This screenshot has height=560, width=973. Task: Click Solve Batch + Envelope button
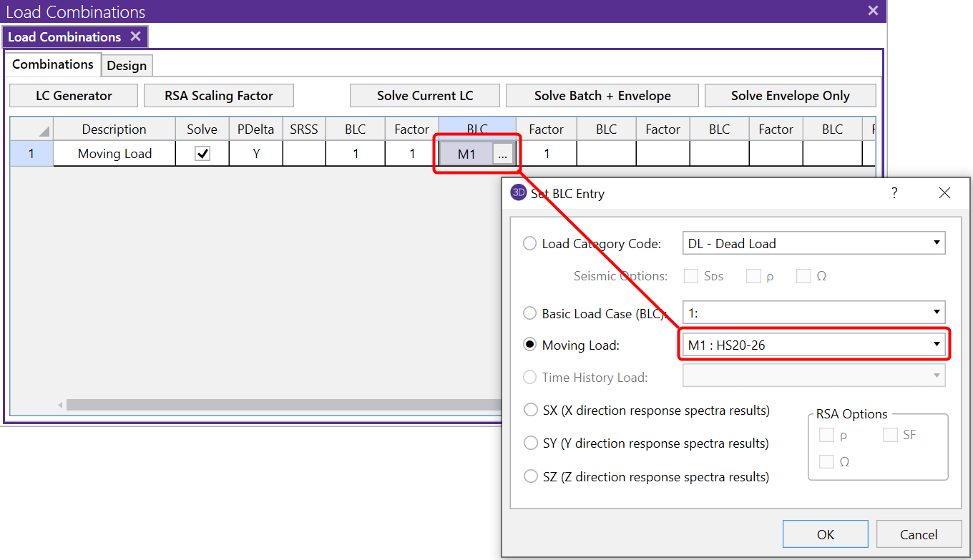(x=602, y=96)
